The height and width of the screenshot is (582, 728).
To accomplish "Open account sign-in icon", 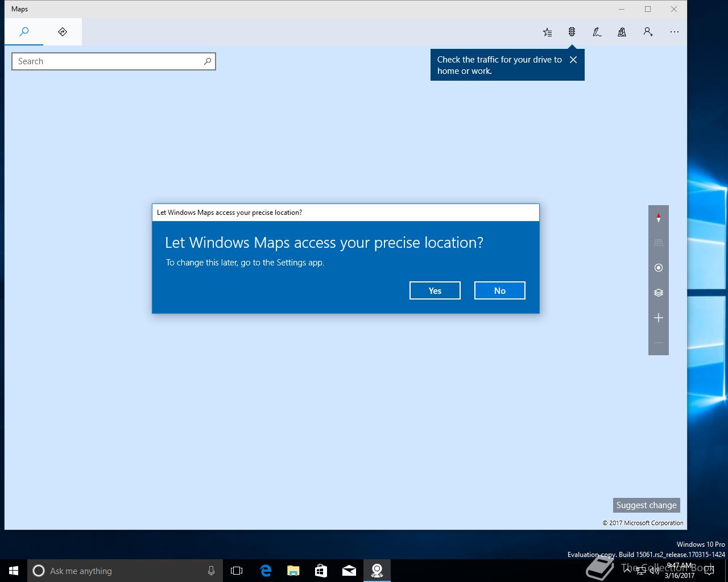I will pyautogui.click(x=648, y=32).
